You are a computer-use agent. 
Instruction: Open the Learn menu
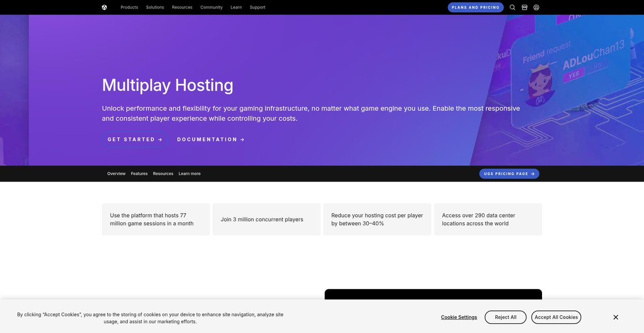pyautogui.click(x=236, y=8)
